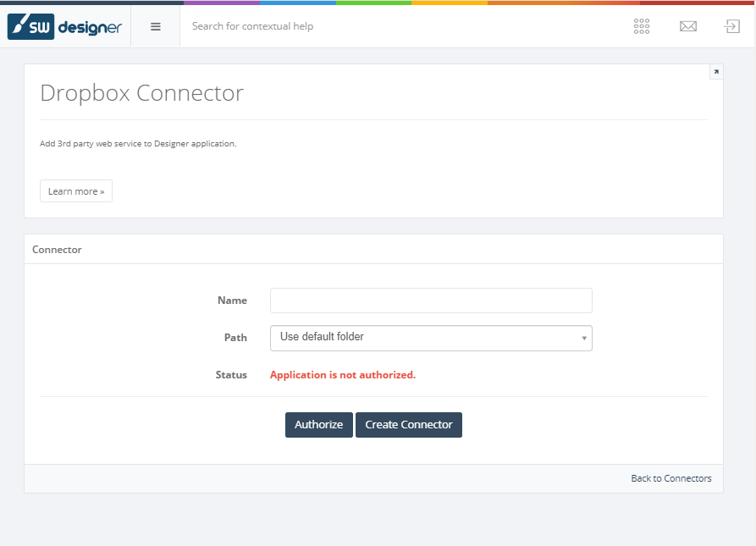Click the 'Add 3rd party web service' description
The image size is (756, 546).
138,144
